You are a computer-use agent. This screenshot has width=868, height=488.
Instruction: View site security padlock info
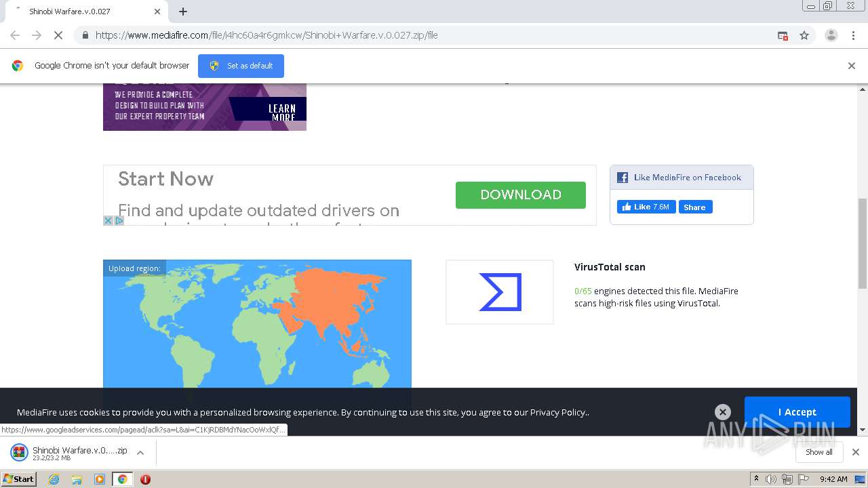(x=85, y=35)
